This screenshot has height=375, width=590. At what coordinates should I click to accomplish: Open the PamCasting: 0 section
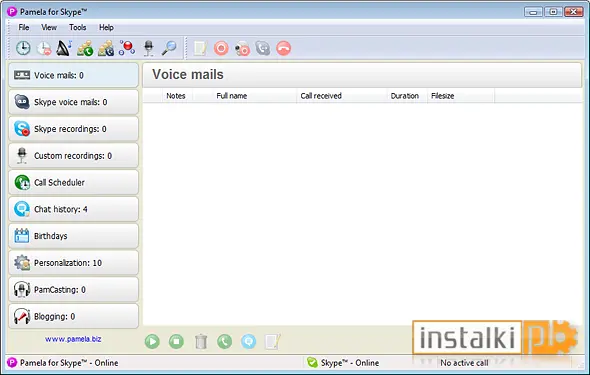(73, 290)
